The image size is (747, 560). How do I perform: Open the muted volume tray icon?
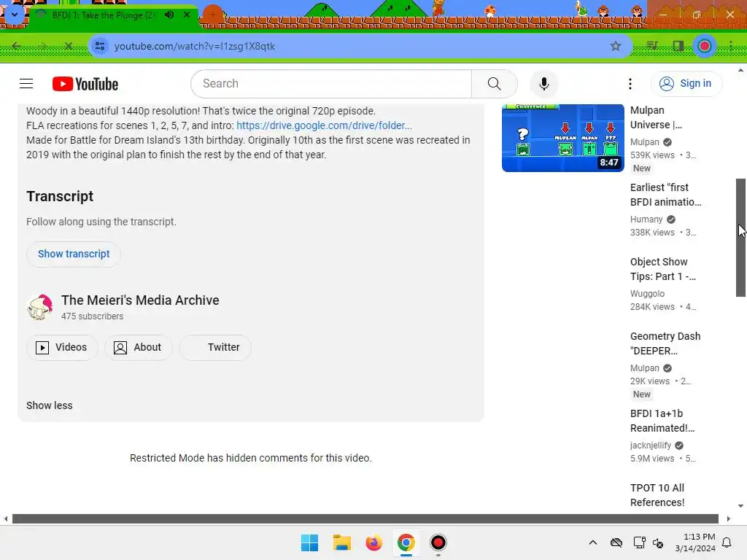click(658, 542)
